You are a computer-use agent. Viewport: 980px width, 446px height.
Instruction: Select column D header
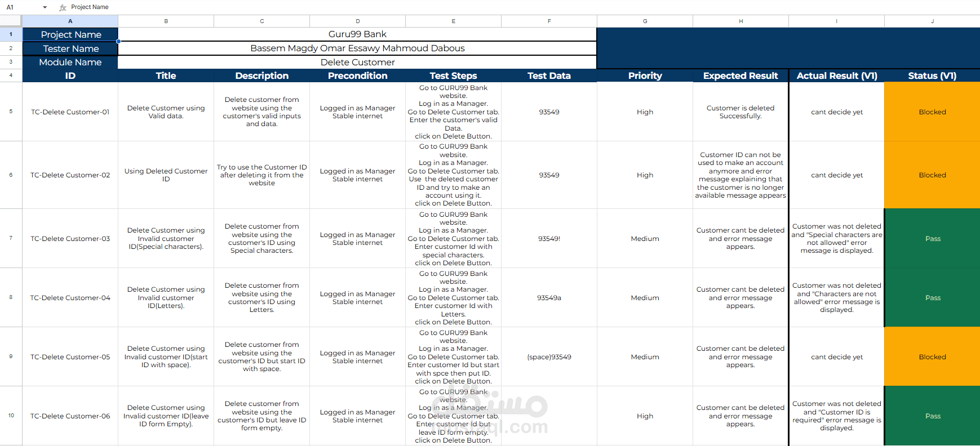click(x=358, y=21)
